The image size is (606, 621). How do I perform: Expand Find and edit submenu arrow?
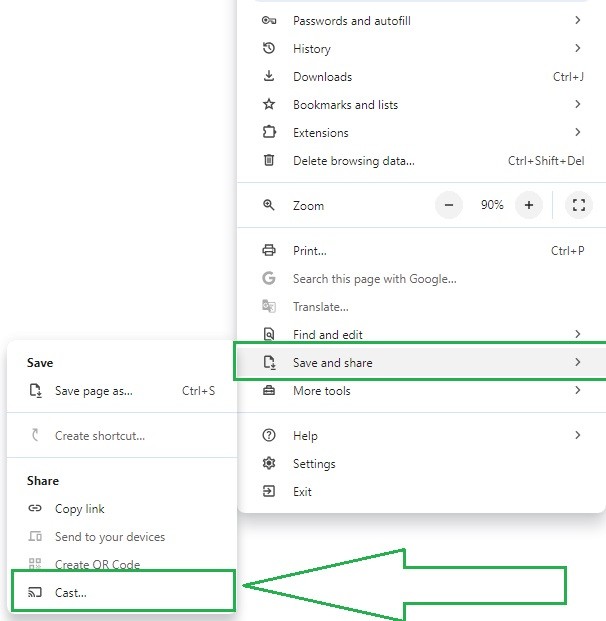point(578,334)
